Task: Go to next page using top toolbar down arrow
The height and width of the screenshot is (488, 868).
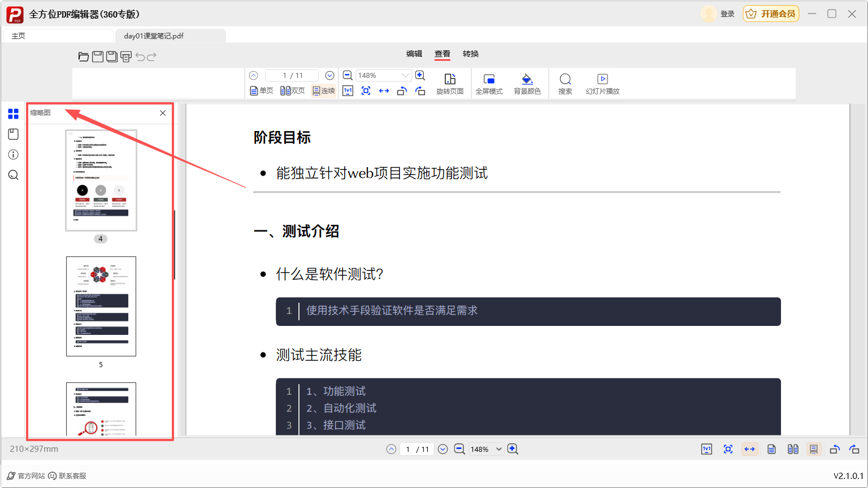Action: click(x=330, y=76)
